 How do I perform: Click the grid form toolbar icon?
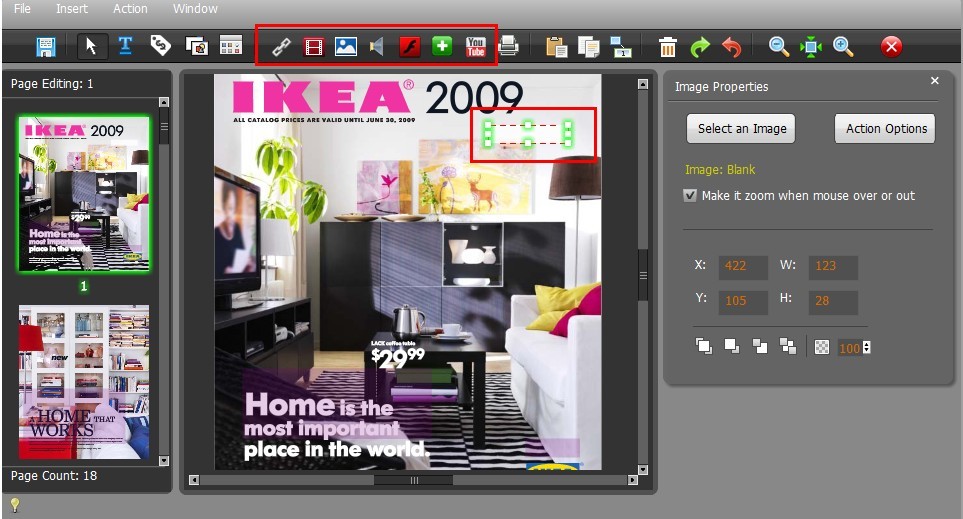click(231, 46)
